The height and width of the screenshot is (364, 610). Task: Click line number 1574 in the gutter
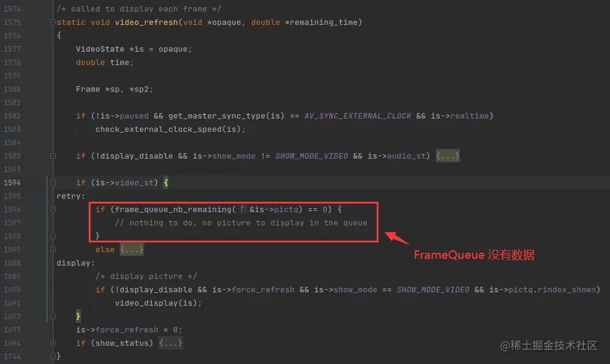(12, 9)
